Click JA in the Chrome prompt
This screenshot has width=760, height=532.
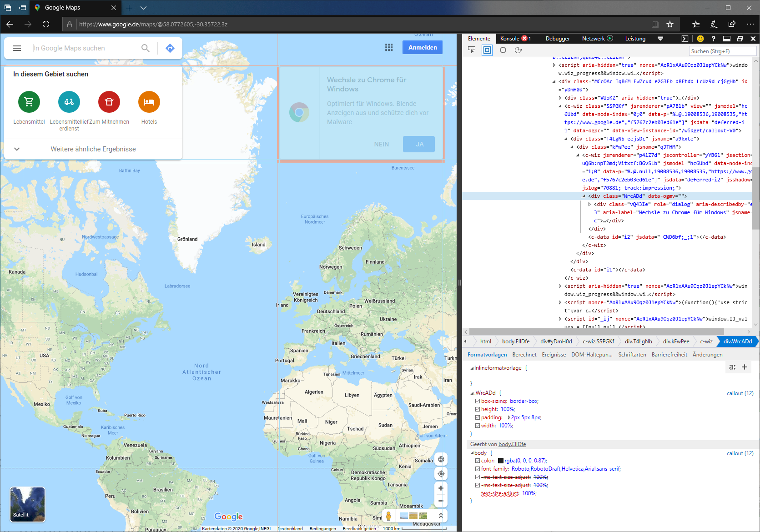(x=419, y=144)
